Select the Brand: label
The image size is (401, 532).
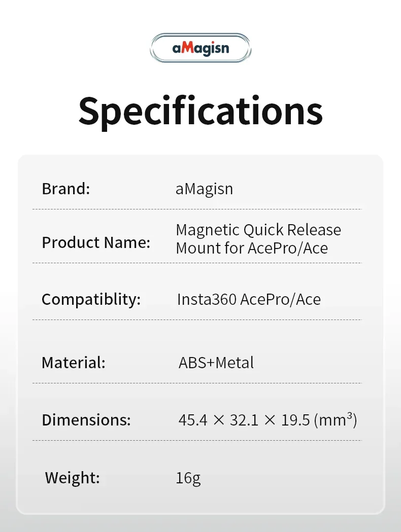pos(65,189)
